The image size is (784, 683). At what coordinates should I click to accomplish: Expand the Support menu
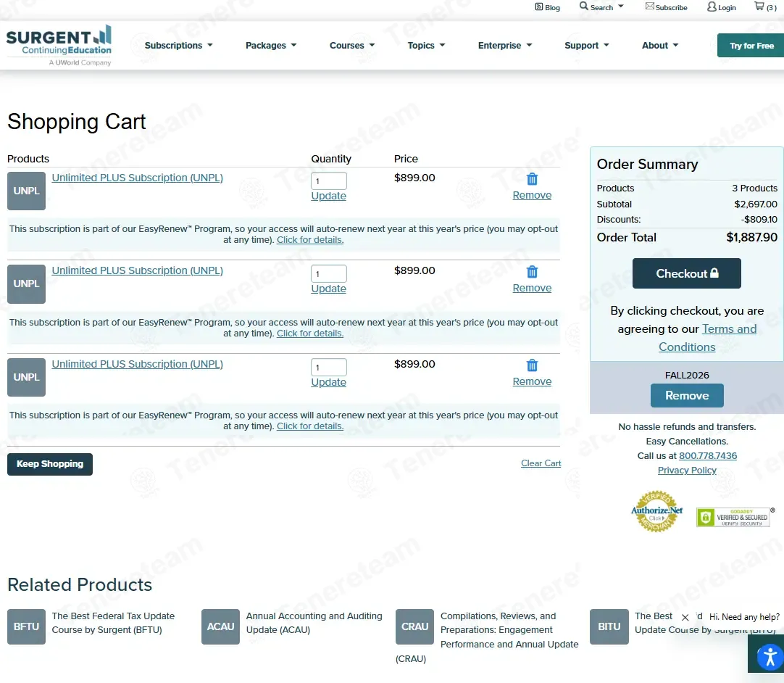tap(586, 46)
